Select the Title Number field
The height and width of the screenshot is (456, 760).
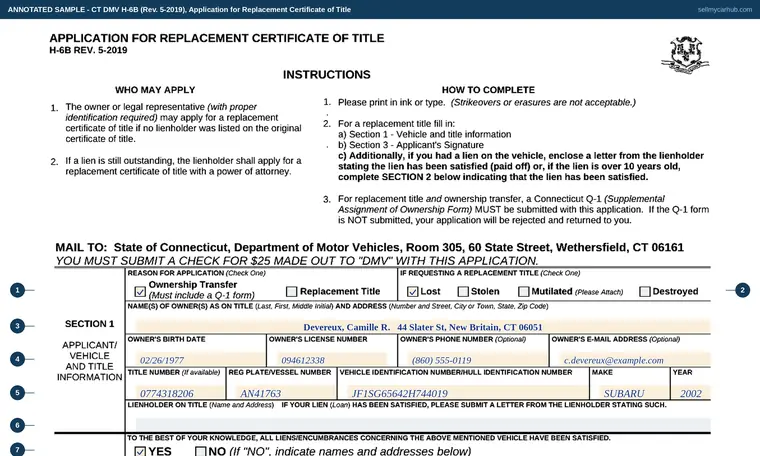click(180, 393)
